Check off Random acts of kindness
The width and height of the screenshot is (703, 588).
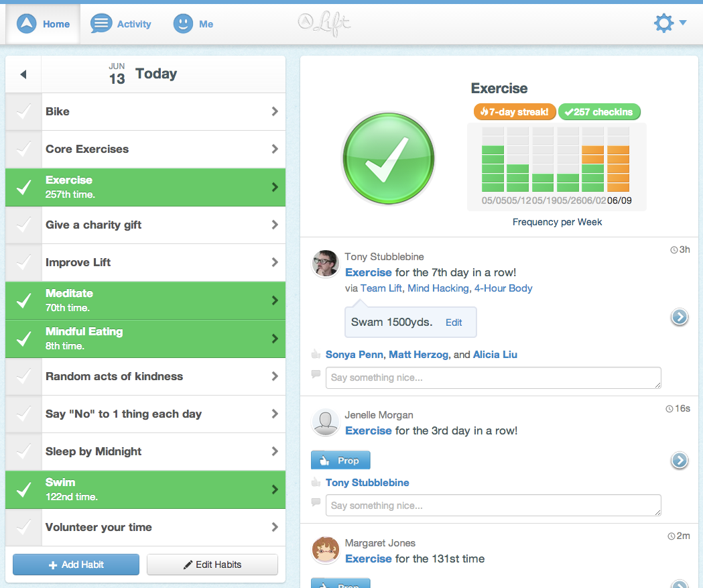pyautogui.click(x=23, y=376)
